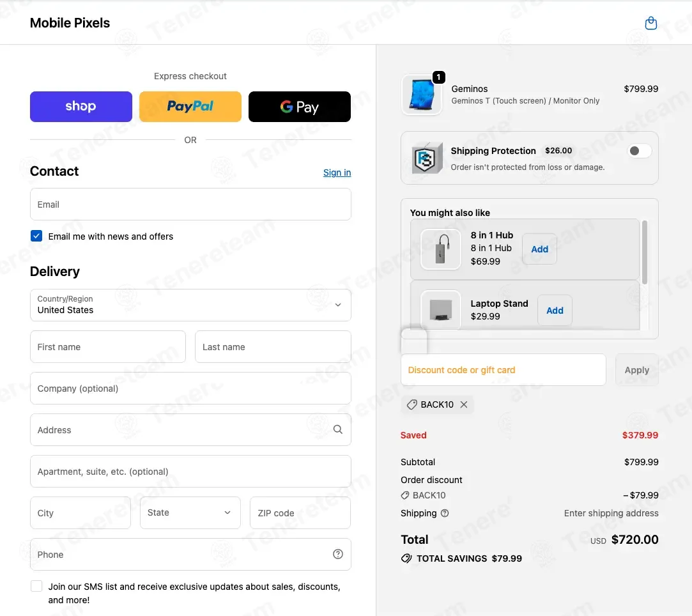This screenshot has height=616, width=692.
Task: Click the Address input field
Action: click(190, 430)
